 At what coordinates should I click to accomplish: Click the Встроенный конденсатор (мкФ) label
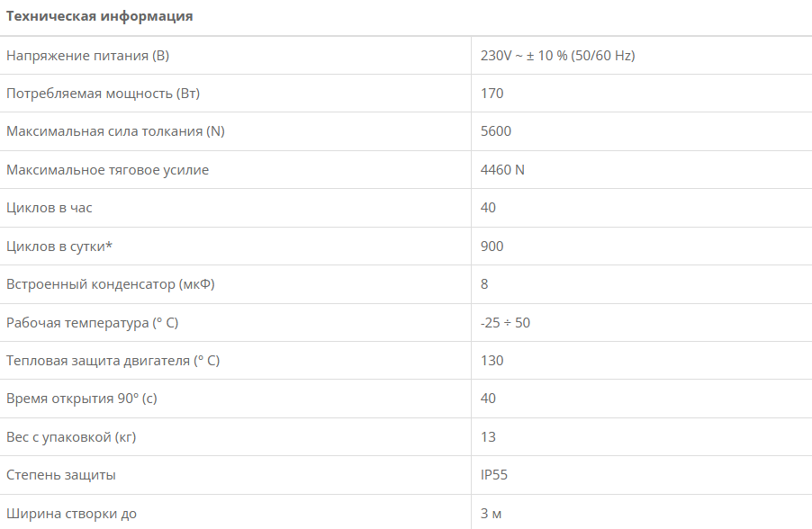[x=111, y=284]
